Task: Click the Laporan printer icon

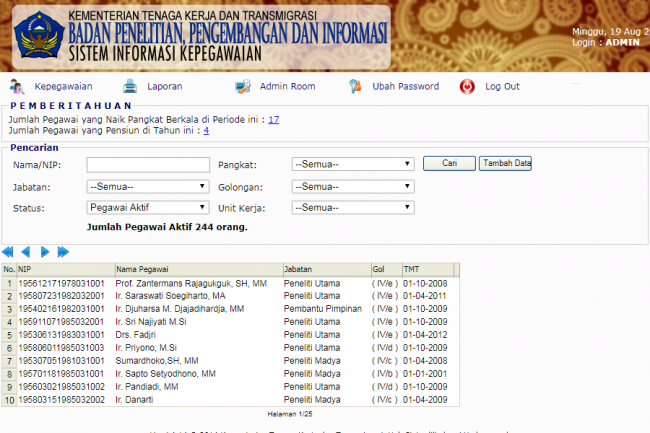Action: [130, 86]
